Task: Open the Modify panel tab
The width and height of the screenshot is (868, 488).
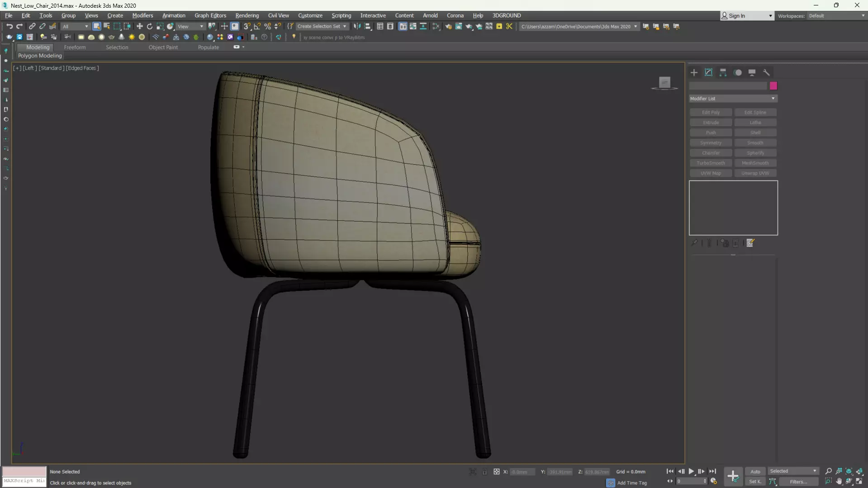Action: [x=708, y=72]
